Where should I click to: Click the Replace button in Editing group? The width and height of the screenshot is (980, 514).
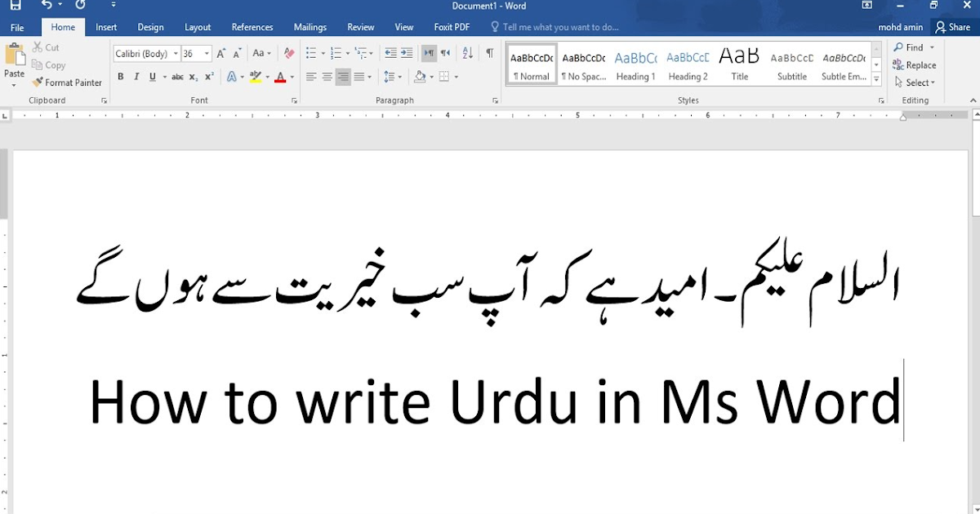[x=915, y=65]
